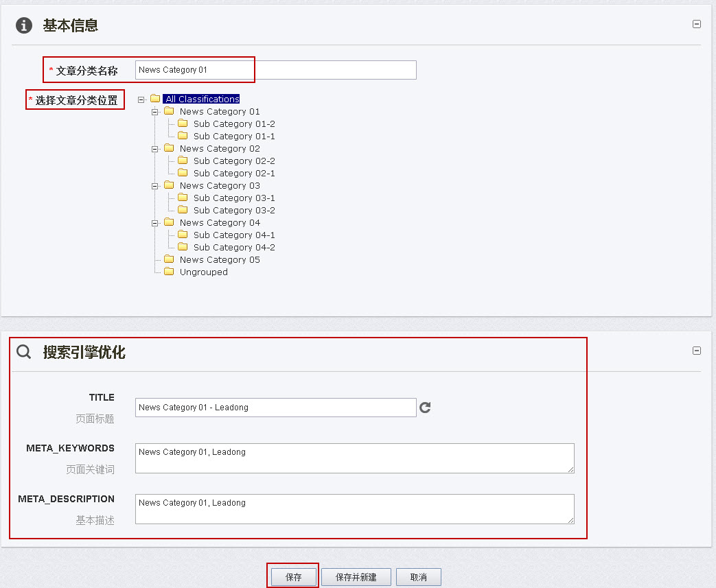Click the folder icon for Sub Category 03-2
This screenshot has height=588, width=716.
183,210
